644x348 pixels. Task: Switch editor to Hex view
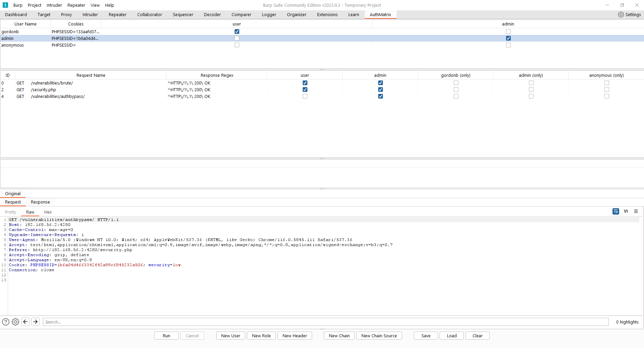pyautogui.click(x=48, y=212)
